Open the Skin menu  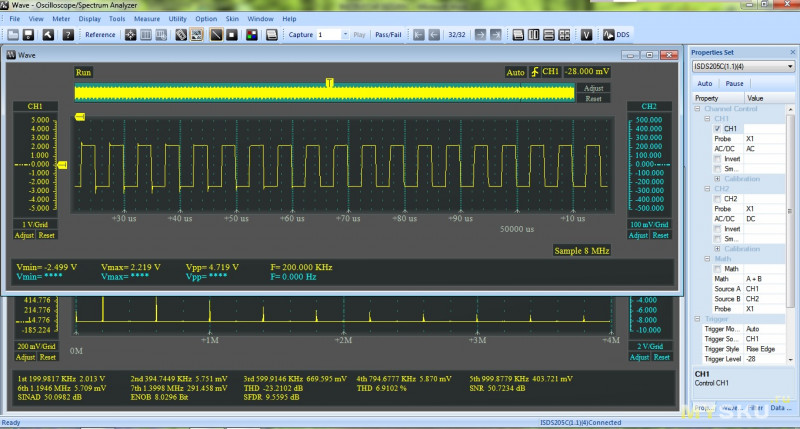coord(232,19)
